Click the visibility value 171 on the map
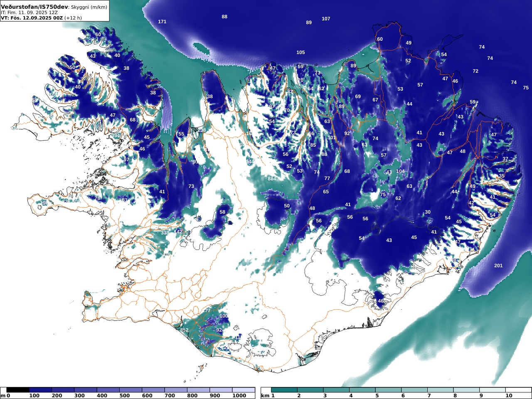Screen dimensions: 532x399 162,22
